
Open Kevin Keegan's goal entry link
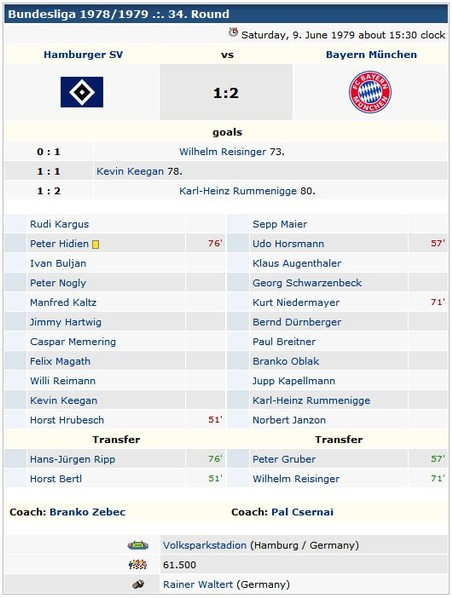130,172
